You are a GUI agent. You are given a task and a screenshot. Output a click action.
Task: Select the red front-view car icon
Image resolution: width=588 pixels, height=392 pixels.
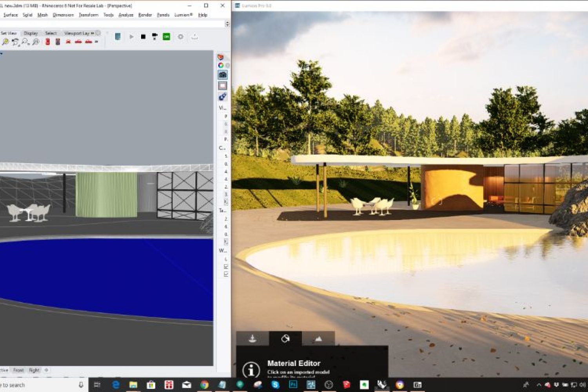tap(68, 42)
